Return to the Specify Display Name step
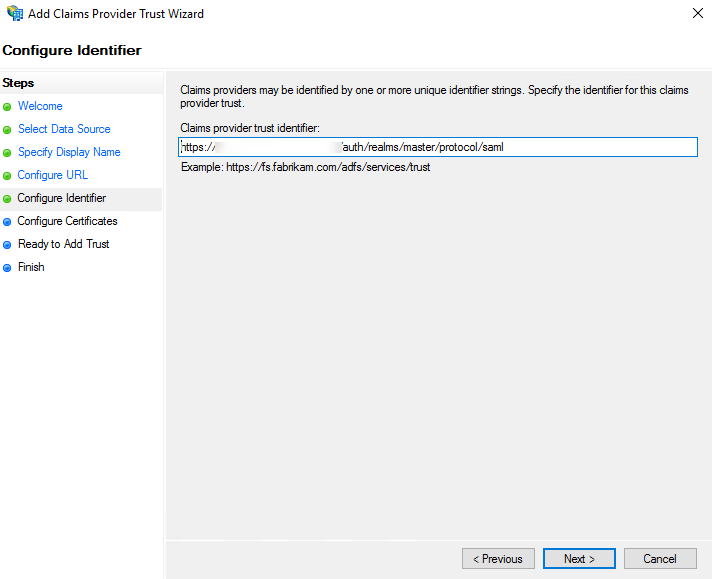Image resolution: width=712 pixels, height=579 pixels. pos(69,152)
